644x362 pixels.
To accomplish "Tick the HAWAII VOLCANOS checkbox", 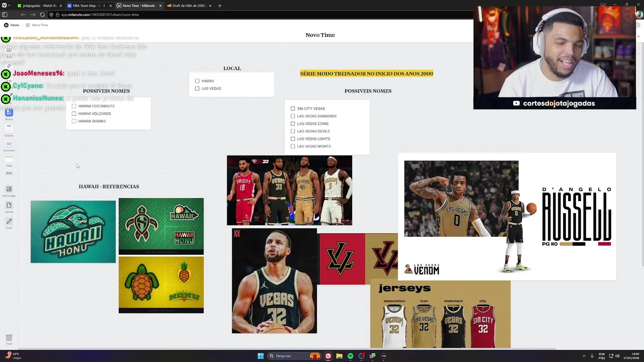I will 74,114.
